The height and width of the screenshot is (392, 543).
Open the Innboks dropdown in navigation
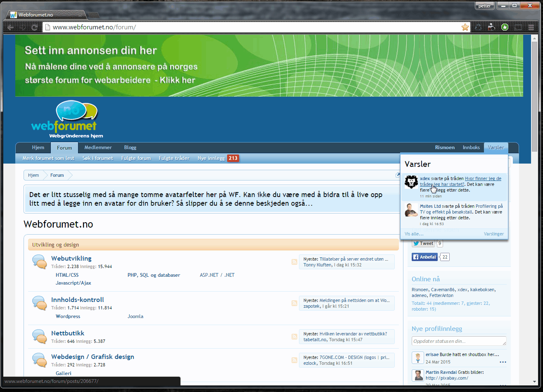pyautogui.click(x=471, y=147)
